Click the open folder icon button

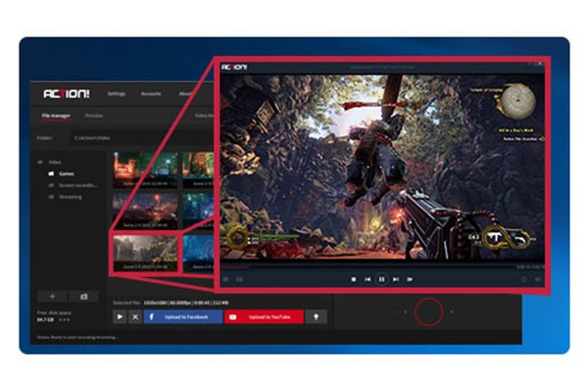tap(83, 296)
